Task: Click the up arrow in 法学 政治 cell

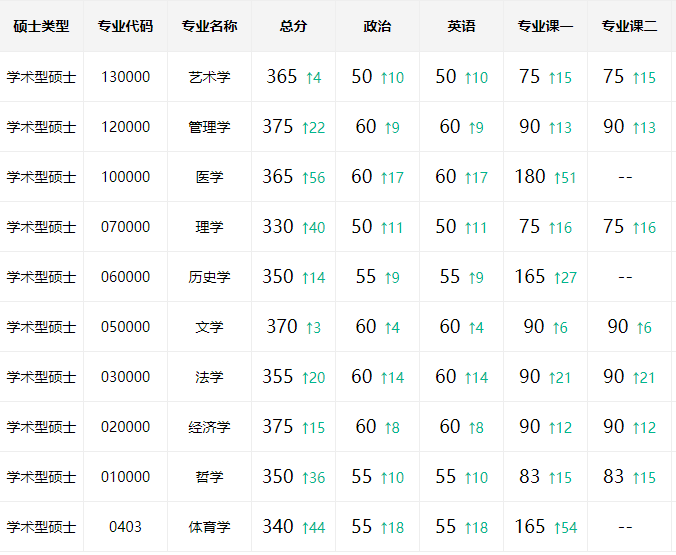Action: (x=385, y=378)
